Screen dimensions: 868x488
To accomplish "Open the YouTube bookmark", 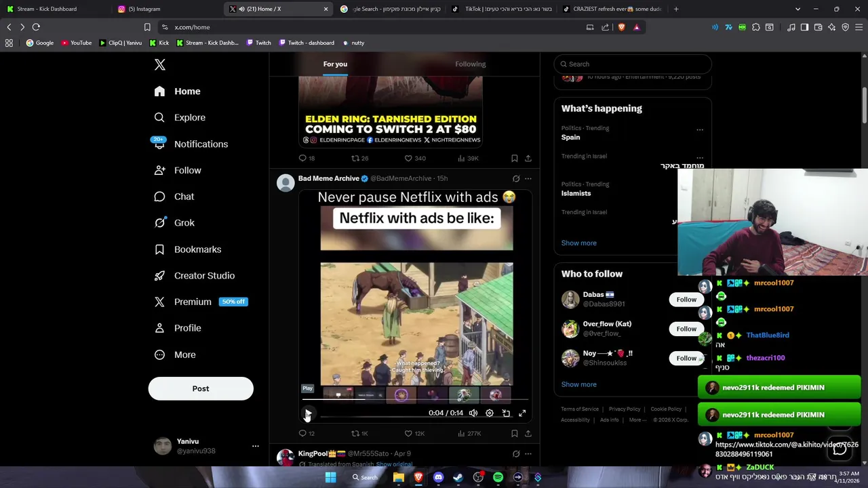I will pyautogui.click(x=77, y=43).
